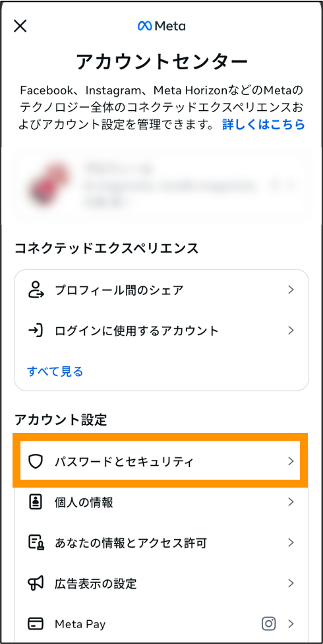Image resolution: width=323 pixels, height=644 pixels.
Task: Click the 詳しくはこちら link
Action: pyautogui.click(x=264, y=124)
